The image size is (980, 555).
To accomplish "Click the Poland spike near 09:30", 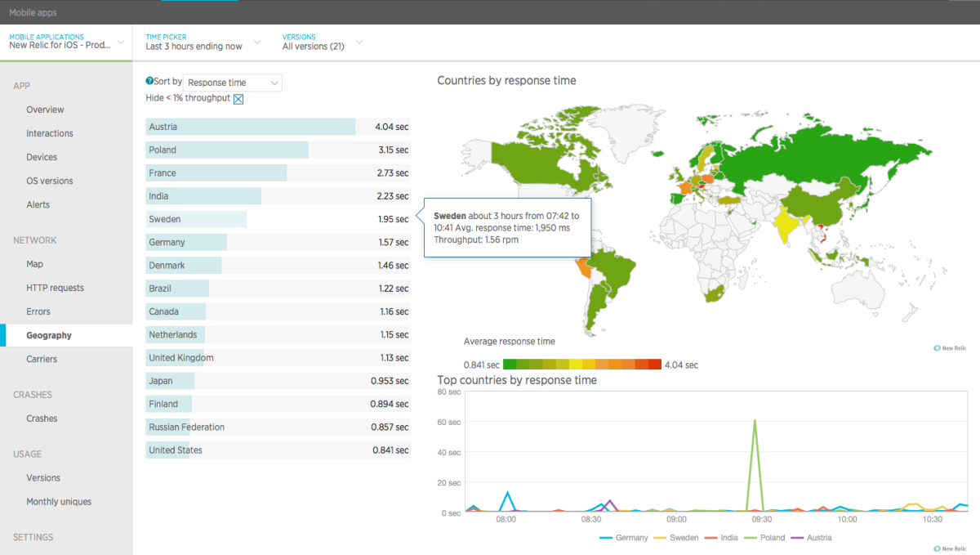I will [x=755, y=422].
